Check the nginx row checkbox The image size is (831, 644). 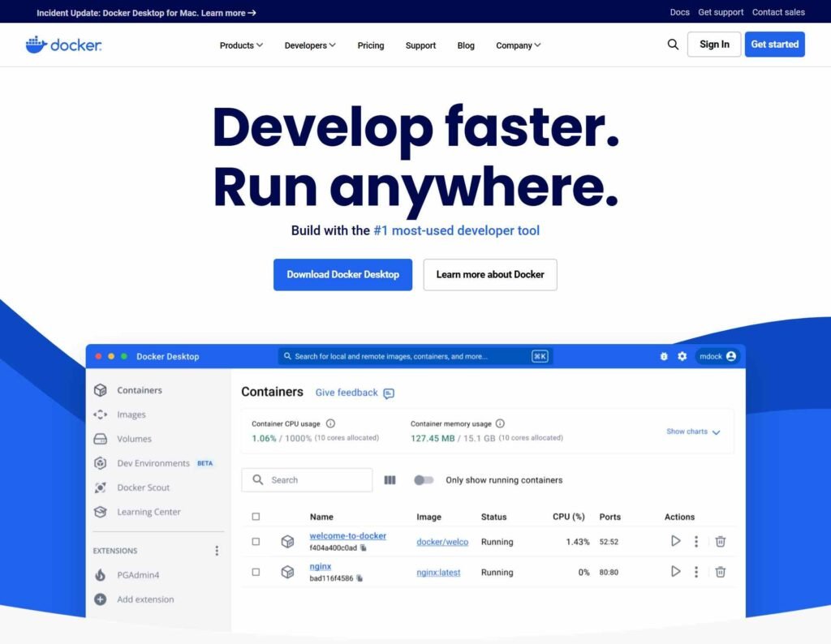(x=256, y=573)
